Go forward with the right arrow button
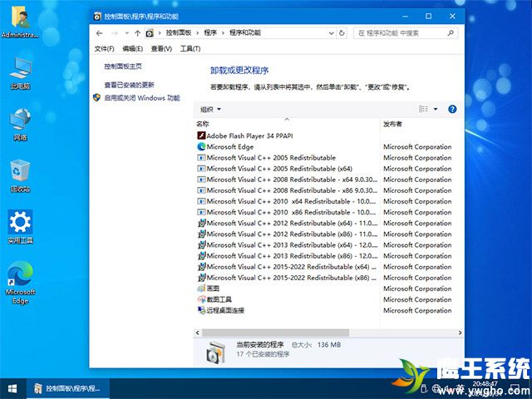Image resolution: width=532 pixels, height=399 pixels. click(x=115, y=33)
